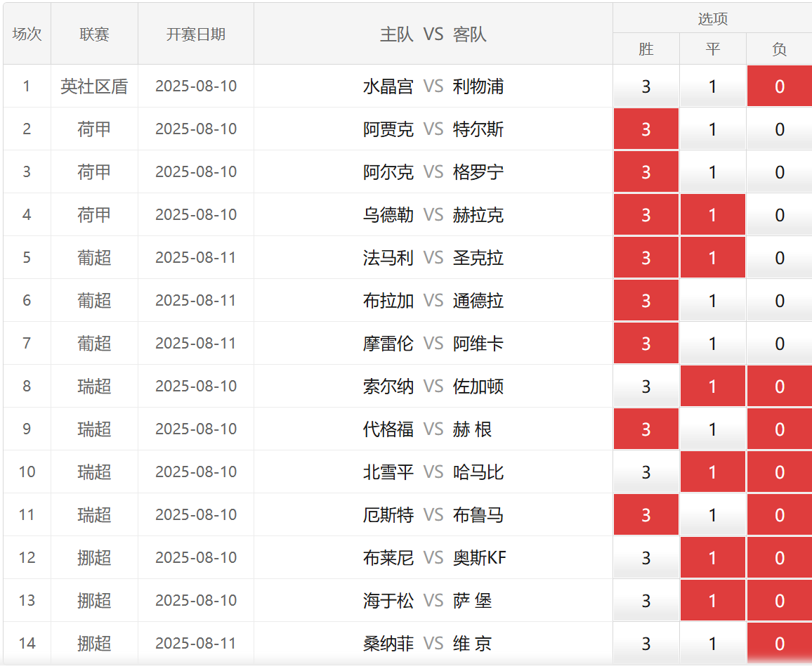Select loss option 0 for 乌德勒 VS 赫拉克
The height and width of the screenshot is (669, 812).
click(780, 214)
